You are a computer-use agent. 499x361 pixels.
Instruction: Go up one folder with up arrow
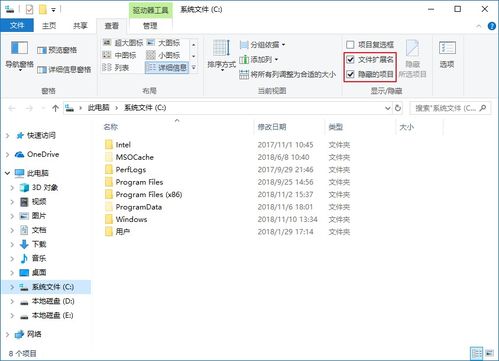tap(55, 108)
